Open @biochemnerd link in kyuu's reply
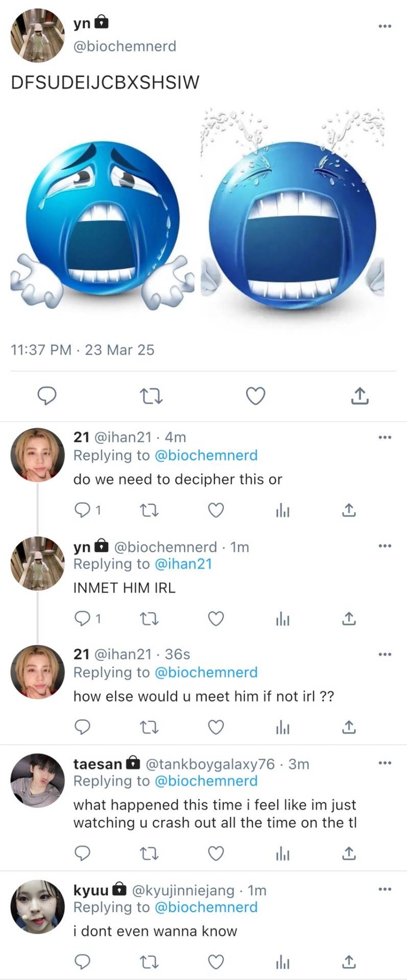This screenshot has width=407, height=980. tap(206, 907)
